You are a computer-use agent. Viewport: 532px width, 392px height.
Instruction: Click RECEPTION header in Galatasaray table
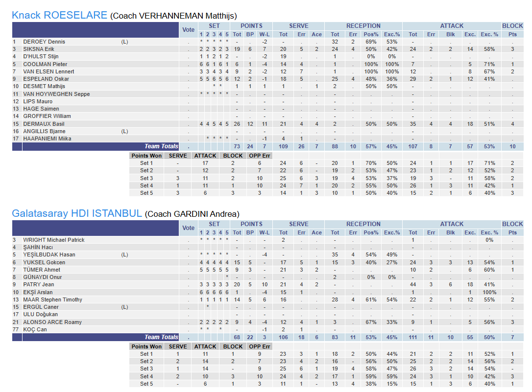pos(363,224)
